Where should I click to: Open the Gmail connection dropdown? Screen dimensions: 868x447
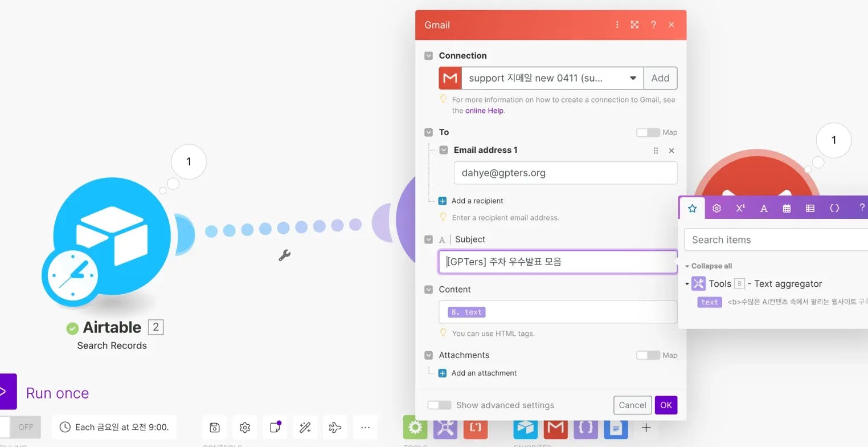(552, 78)
